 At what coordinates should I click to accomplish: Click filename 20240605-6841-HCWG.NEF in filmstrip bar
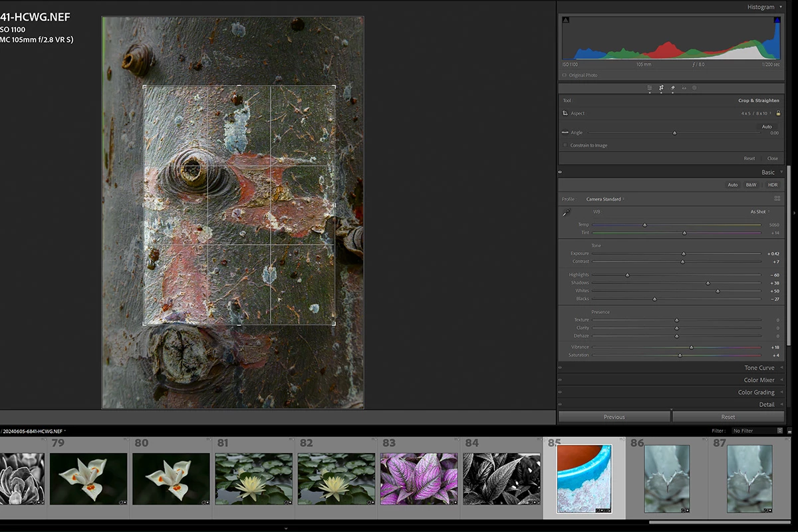point(33,432)
